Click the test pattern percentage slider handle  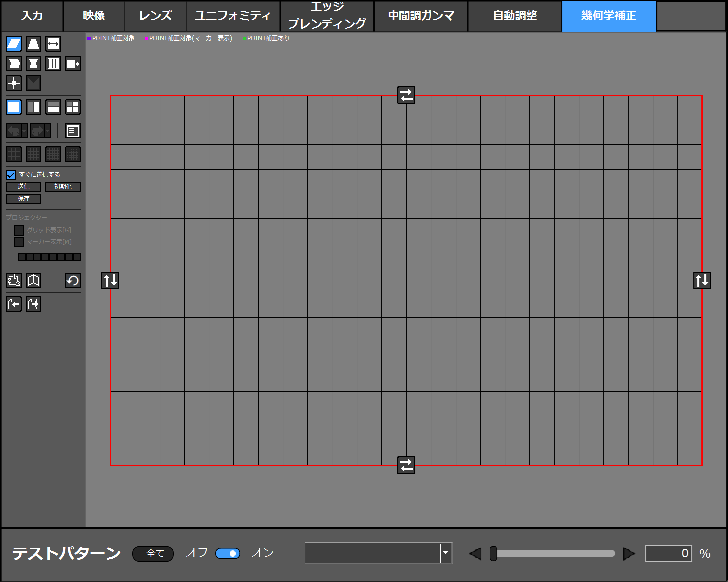click(493, 553)
